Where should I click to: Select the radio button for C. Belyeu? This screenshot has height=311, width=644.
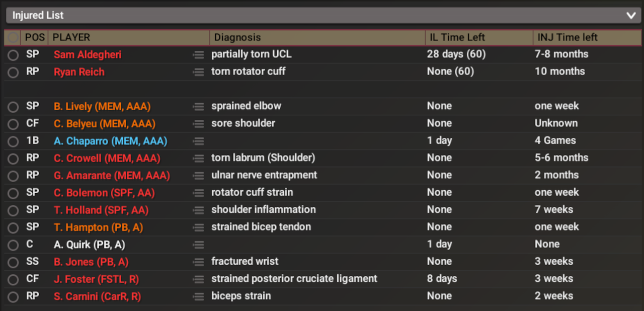pyautogui.click(x=13, y=124)
